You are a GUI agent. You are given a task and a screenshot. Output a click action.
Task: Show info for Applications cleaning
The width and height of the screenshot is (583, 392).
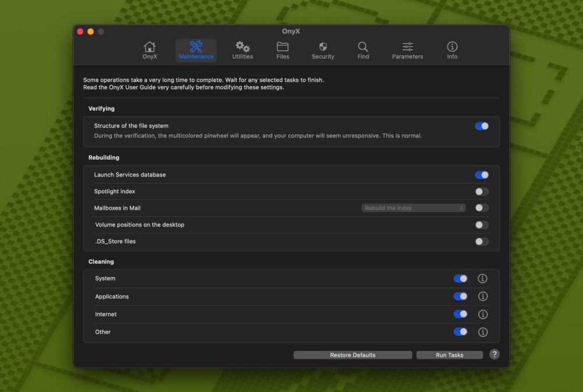click(483, 296)
